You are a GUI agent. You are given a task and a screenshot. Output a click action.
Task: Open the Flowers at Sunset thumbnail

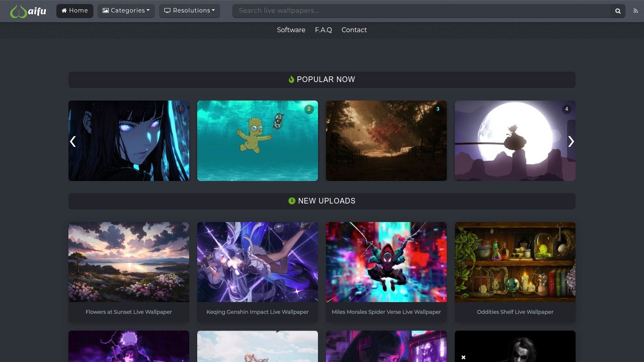(129, 262)
